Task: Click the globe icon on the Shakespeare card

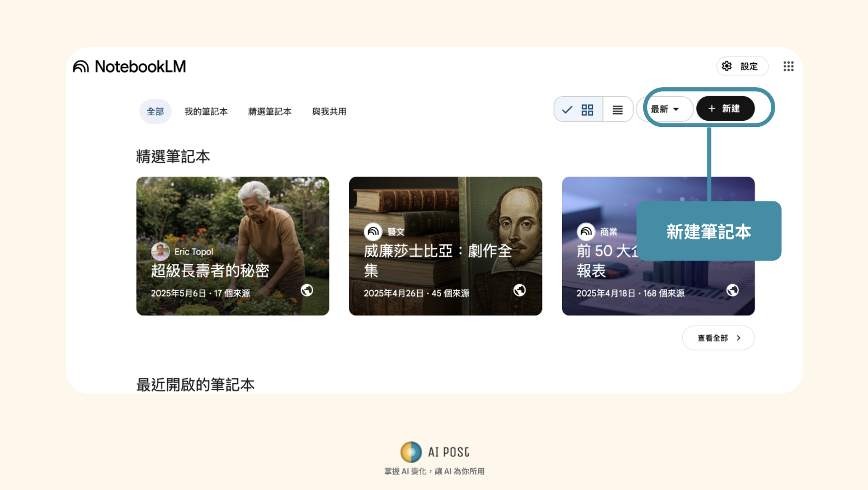Action: click(520, 290)
